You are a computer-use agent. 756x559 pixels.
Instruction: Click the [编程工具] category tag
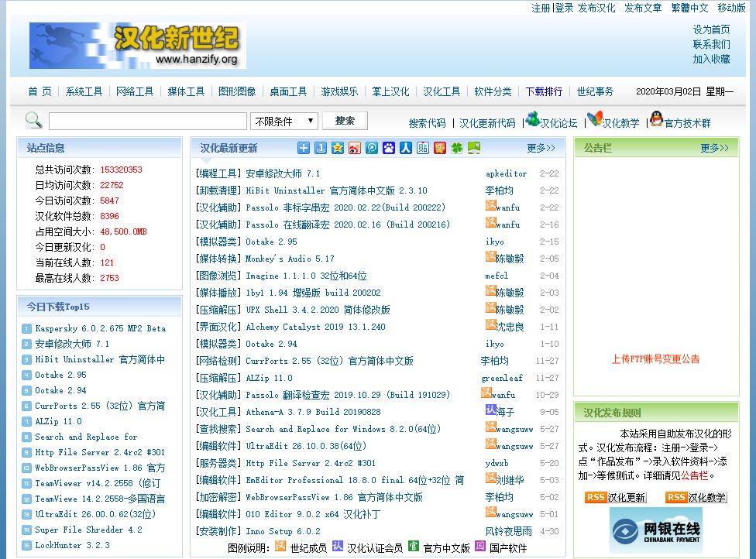pos(218,173)
